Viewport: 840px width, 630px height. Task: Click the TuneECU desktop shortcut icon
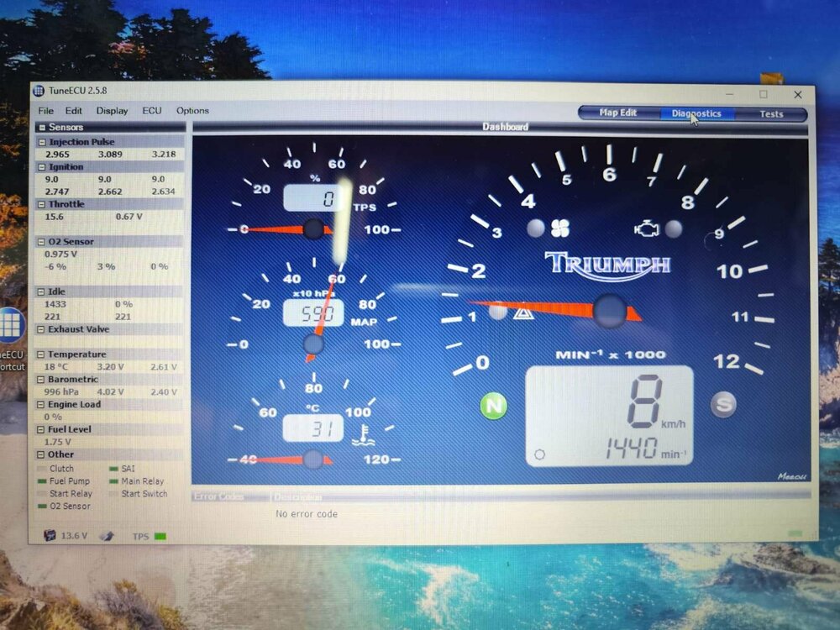click(11, 325)
